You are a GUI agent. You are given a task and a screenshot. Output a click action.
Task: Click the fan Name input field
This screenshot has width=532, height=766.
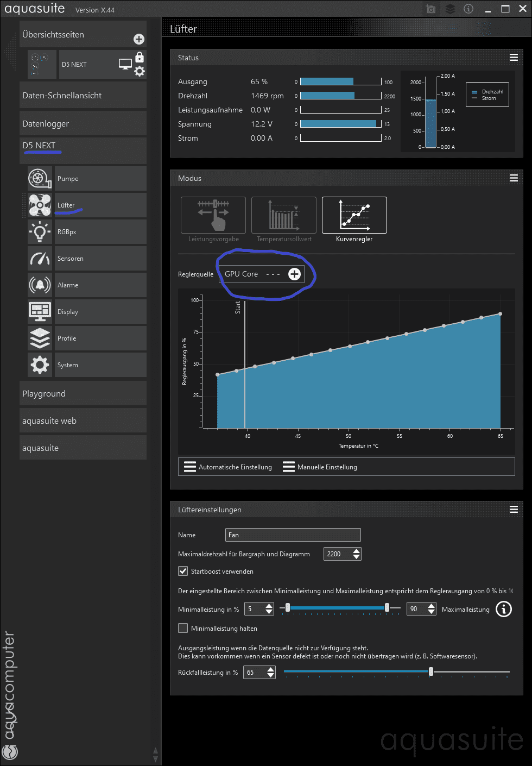[x=293, y=535]
